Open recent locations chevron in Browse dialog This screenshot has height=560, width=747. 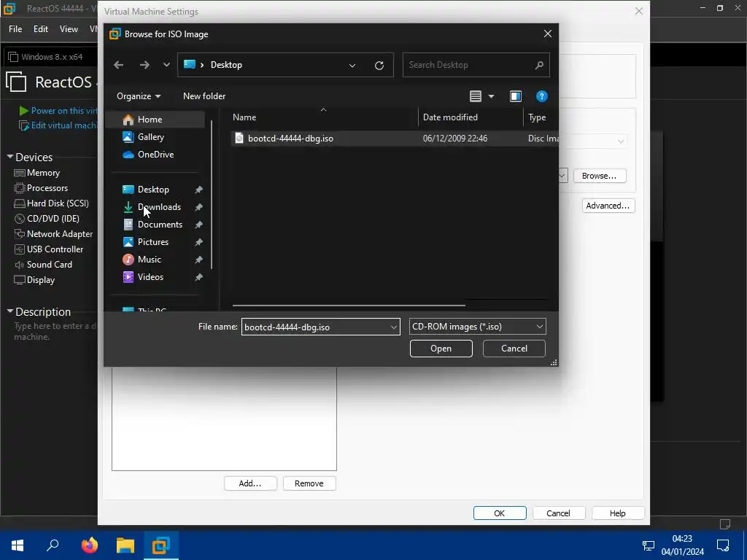coord(166,65)
